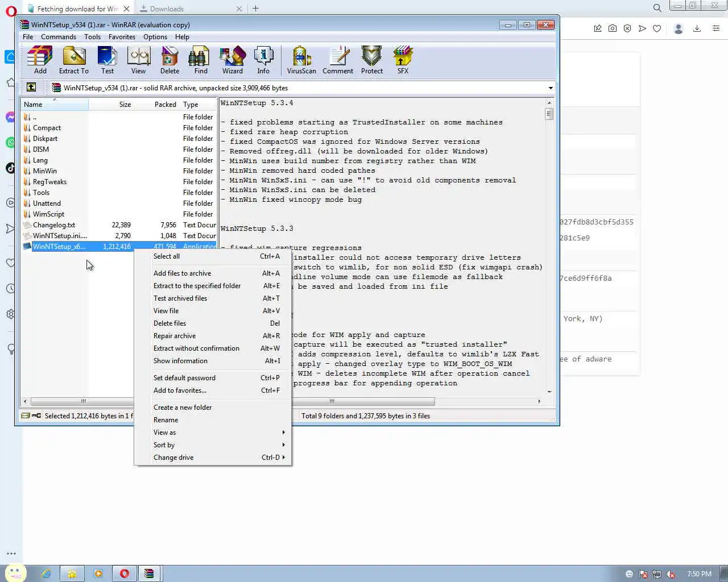Open the Help menu
The height and width of the screenshot is (582, 728).
pos(182,37)
